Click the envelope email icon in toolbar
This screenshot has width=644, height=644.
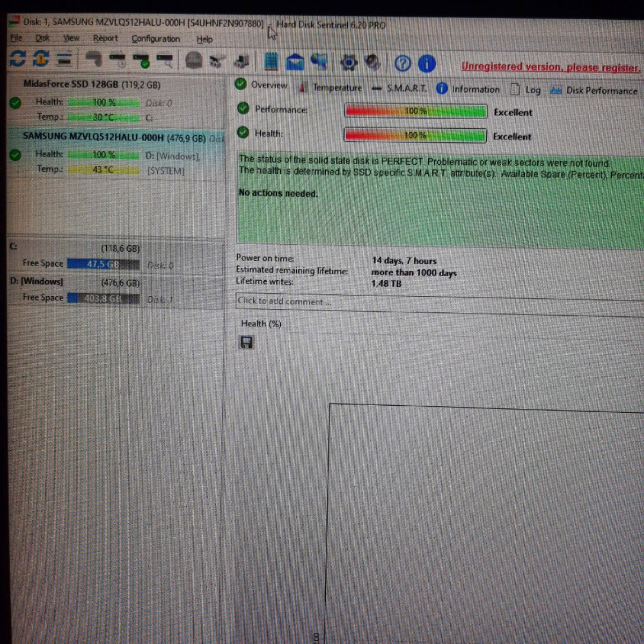pyautogui.click(x=295, y=63)
